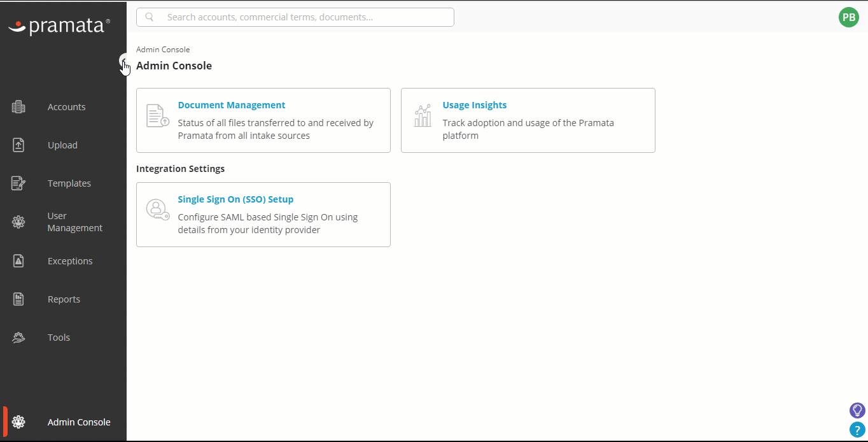Open the Usage Insights link
This screenshot has width=868, height=442.
coord(475,105)
